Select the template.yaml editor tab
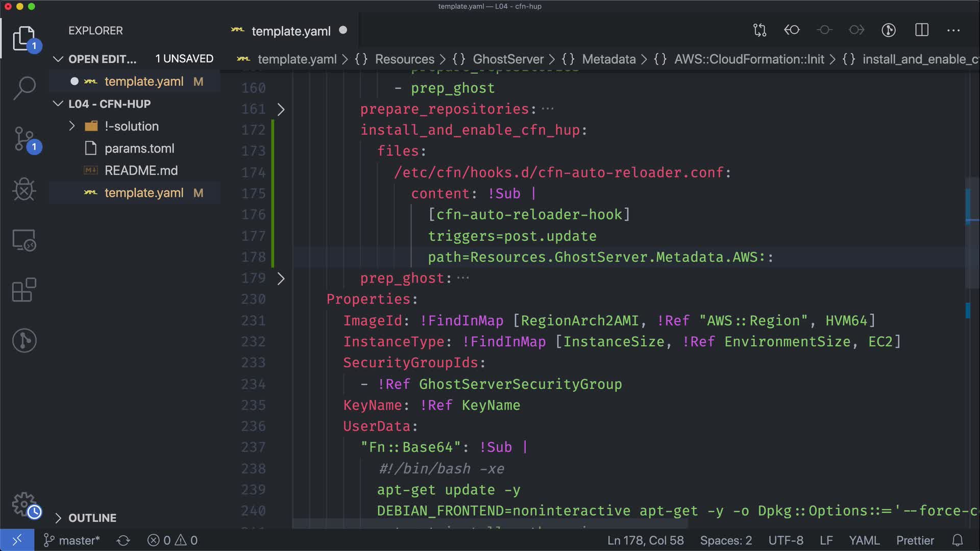Image resolution: width=980 pixels, height=551 pixels. pos(291,31)
